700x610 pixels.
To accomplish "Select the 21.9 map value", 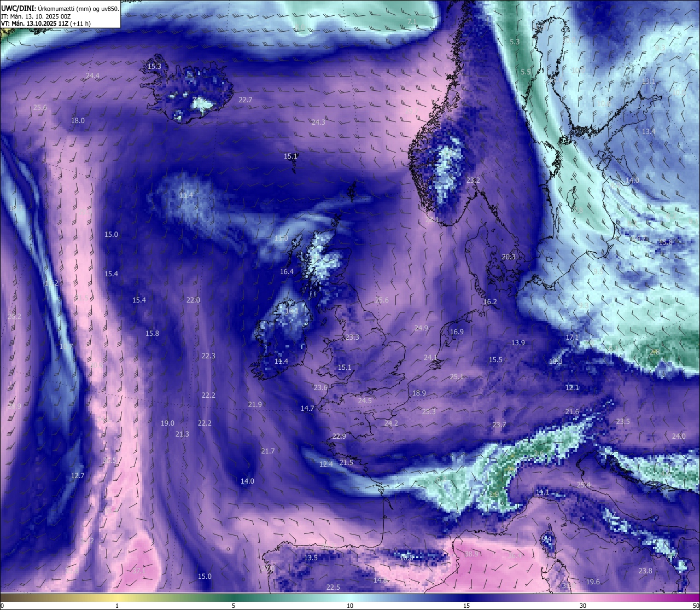I will [255, 404].
